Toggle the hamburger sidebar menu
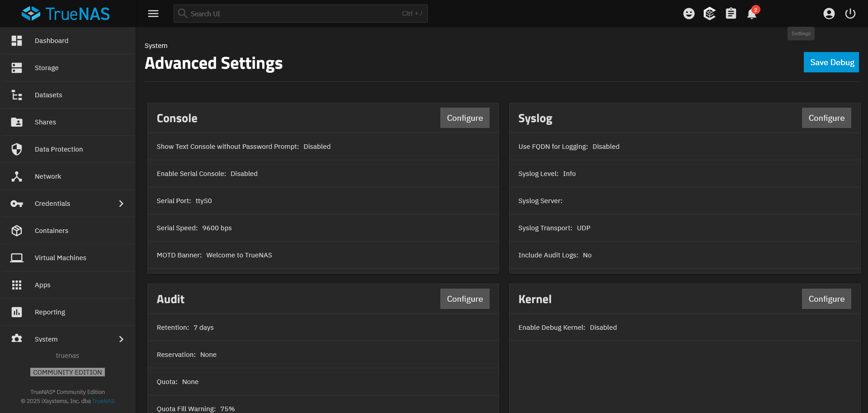This screenshot has width=868, height=413. 153,14
